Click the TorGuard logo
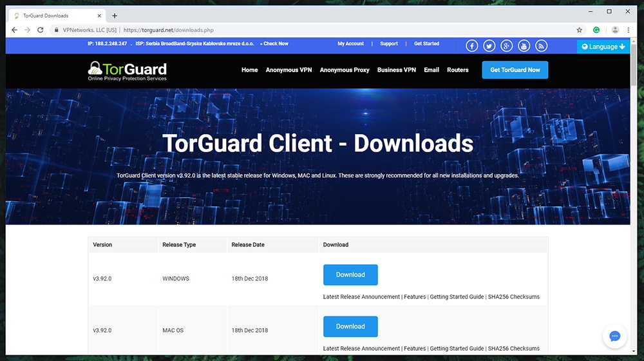 click(x=128, y=70)
